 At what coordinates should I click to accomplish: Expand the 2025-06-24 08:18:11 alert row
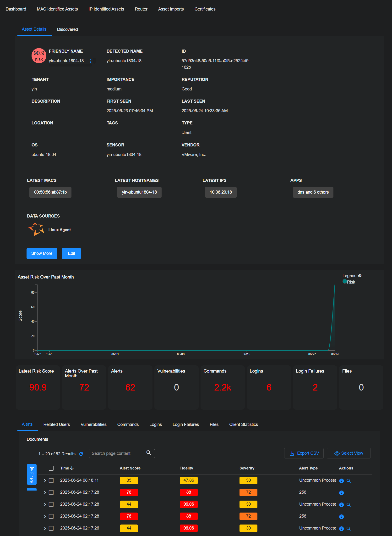click(45, 480)
